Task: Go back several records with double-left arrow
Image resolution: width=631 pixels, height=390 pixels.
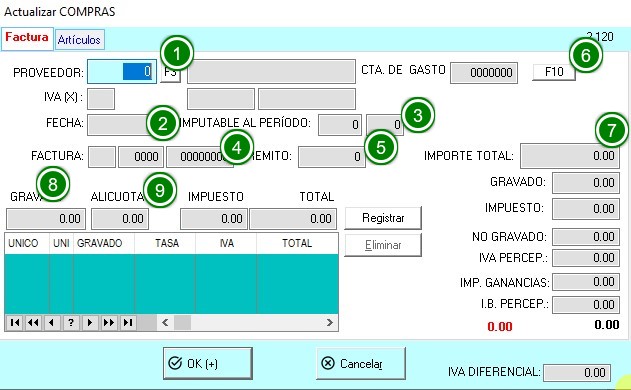Action: [33, 322]
